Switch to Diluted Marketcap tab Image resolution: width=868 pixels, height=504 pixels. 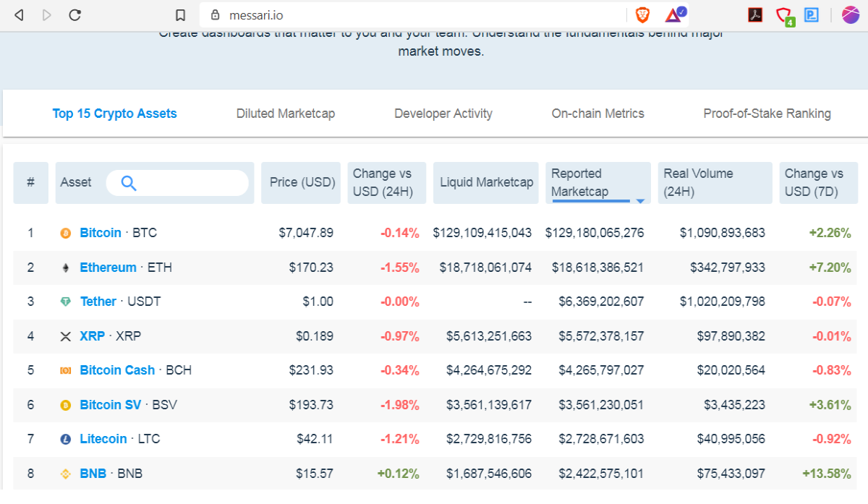pyautogui.click(x=286, y=114)
